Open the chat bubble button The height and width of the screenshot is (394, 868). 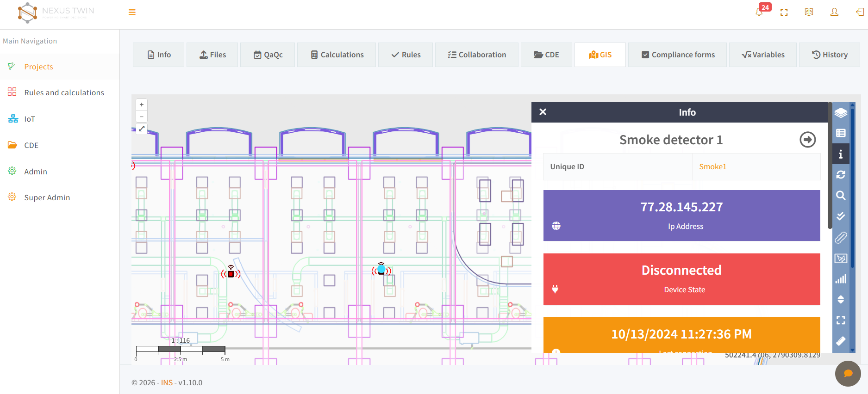(x=848, y=374)
